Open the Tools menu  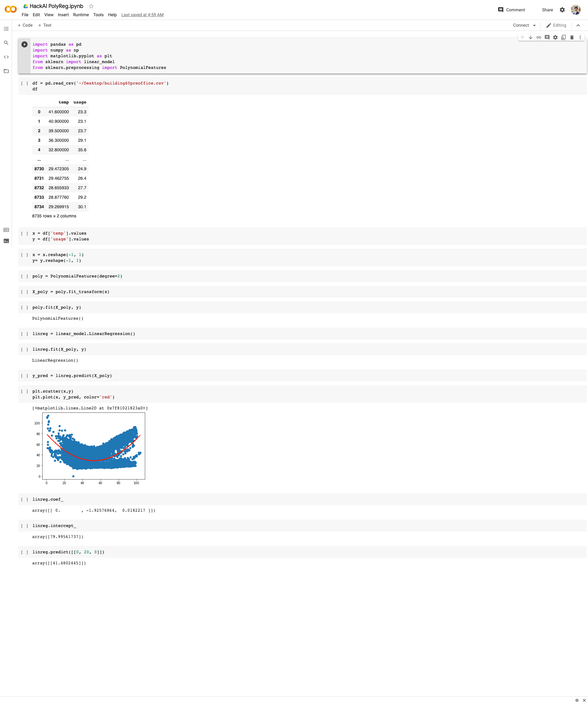[98, 15]
